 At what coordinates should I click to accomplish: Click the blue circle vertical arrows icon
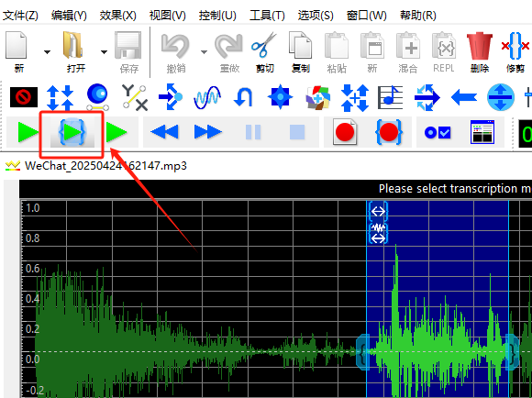pyautogui.click(x=501, y=97)
